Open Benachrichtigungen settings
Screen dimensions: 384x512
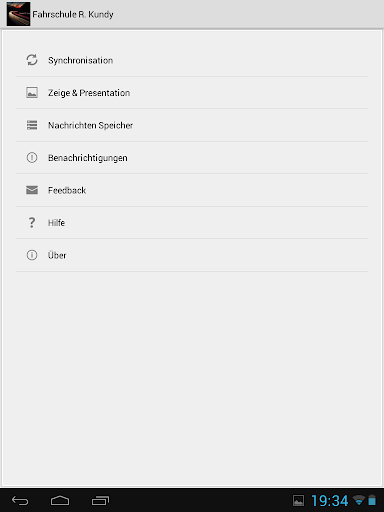click(192, 157)
